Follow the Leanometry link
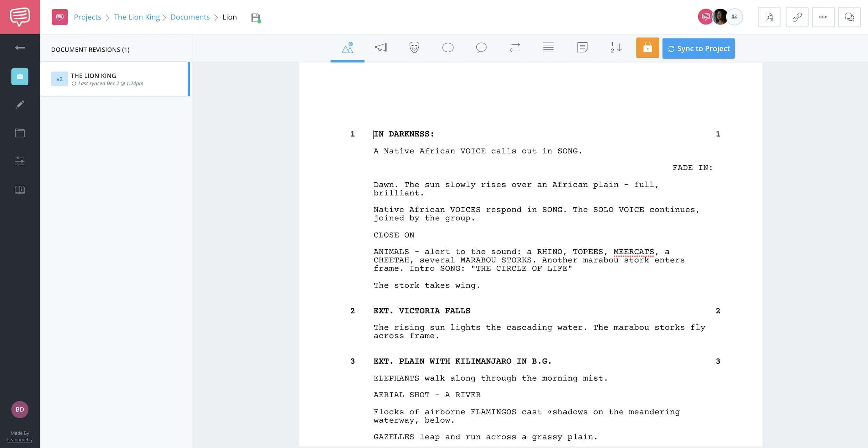The image size is (868, 448). pos(20,439)
